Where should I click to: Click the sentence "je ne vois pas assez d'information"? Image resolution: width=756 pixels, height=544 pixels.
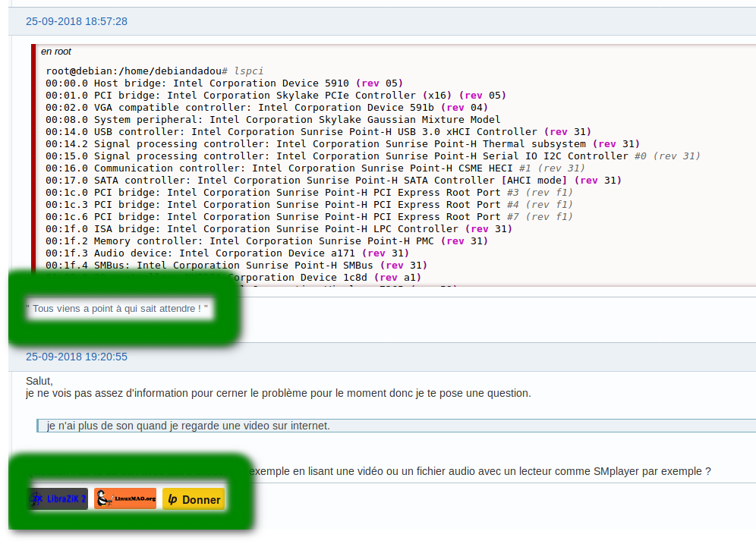279,393
